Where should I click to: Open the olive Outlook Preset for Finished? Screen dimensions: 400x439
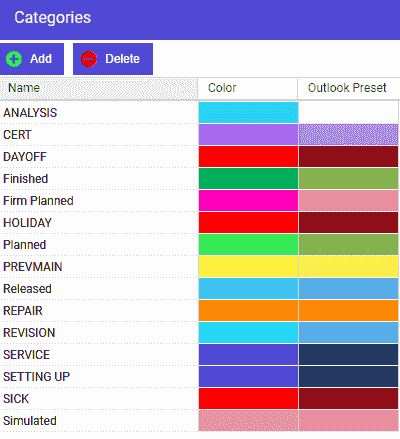tap(348, 179)
